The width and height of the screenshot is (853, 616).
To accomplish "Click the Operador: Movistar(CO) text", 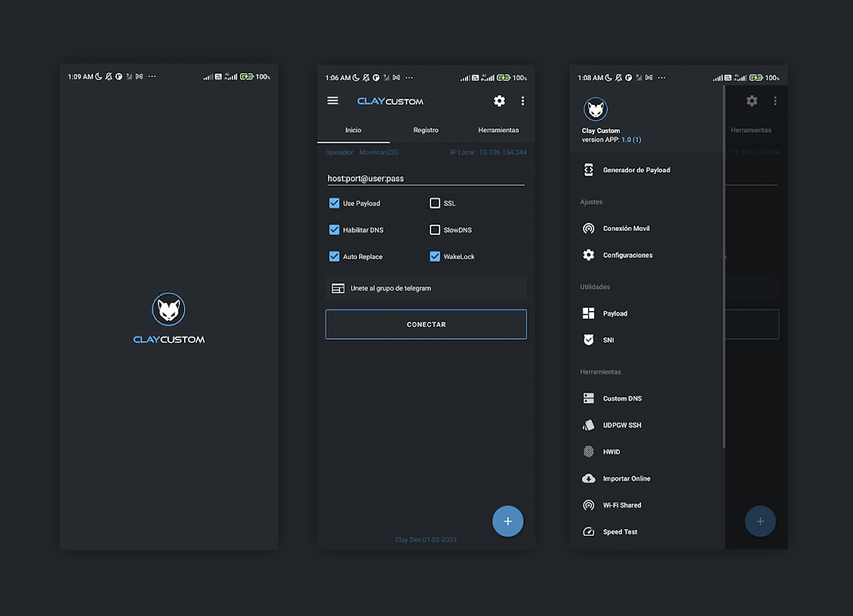I will 362,152.
